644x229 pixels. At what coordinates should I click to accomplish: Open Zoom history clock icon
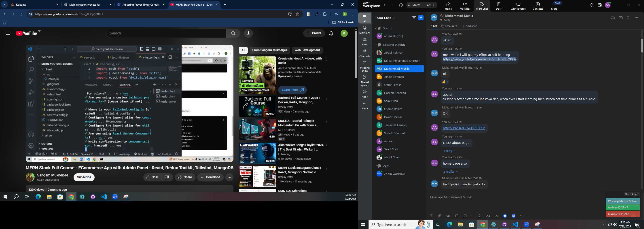401,5
